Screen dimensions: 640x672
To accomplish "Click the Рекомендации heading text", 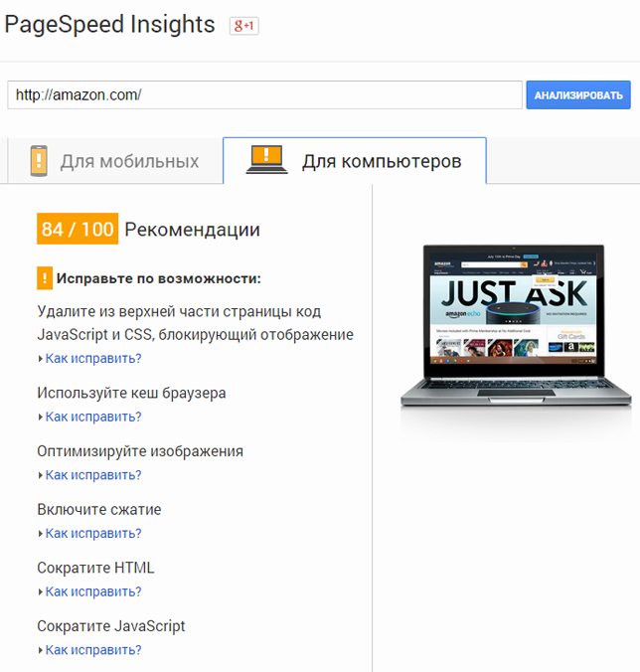I will pos(193,230).
